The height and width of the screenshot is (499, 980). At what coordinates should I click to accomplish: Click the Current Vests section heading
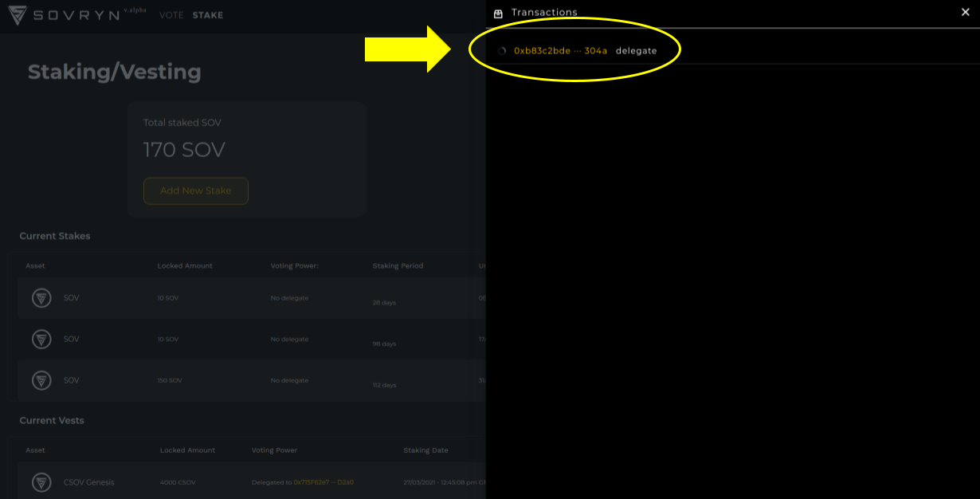(52, 421)
